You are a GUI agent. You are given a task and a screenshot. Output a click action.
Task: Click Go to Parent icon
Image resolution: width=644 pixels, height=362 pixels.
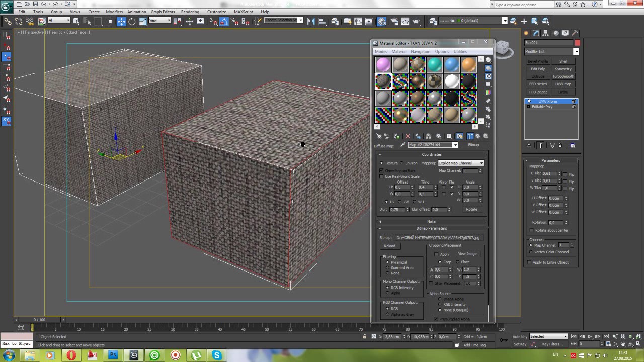pos(478,136)
